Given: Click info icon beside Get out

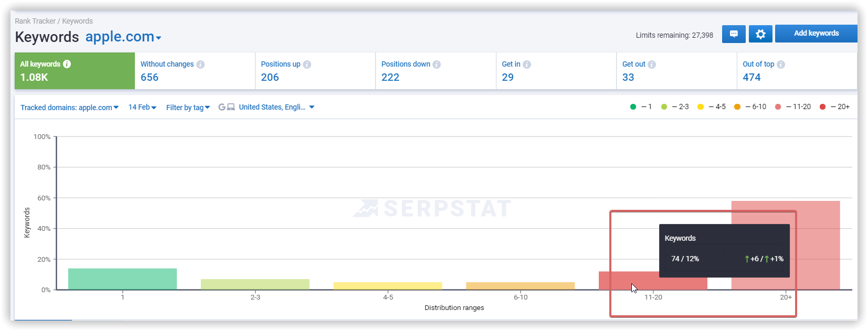Looking at the screenshot, I should [x=652, y=65].
